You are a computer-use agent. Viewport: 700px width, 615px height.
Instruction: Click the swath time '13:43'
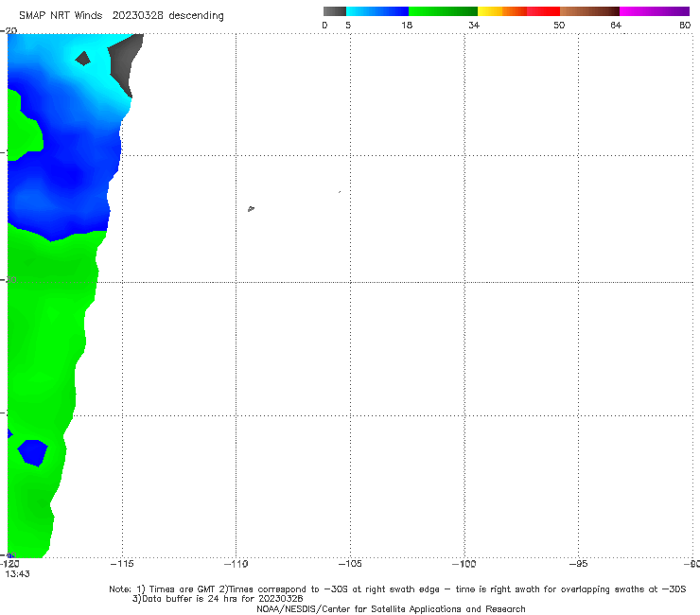click(17, 574)
